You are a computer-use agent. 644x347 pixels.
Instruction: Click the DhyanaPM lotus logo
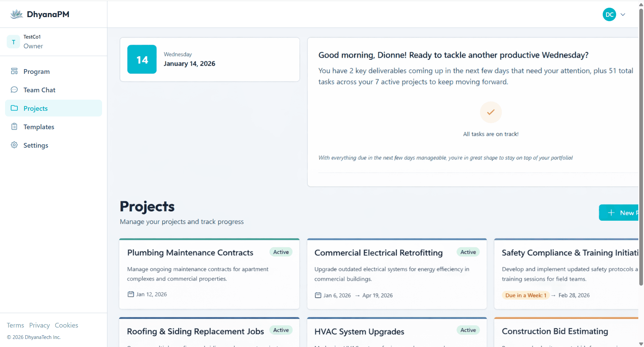(x=16, y=14)
